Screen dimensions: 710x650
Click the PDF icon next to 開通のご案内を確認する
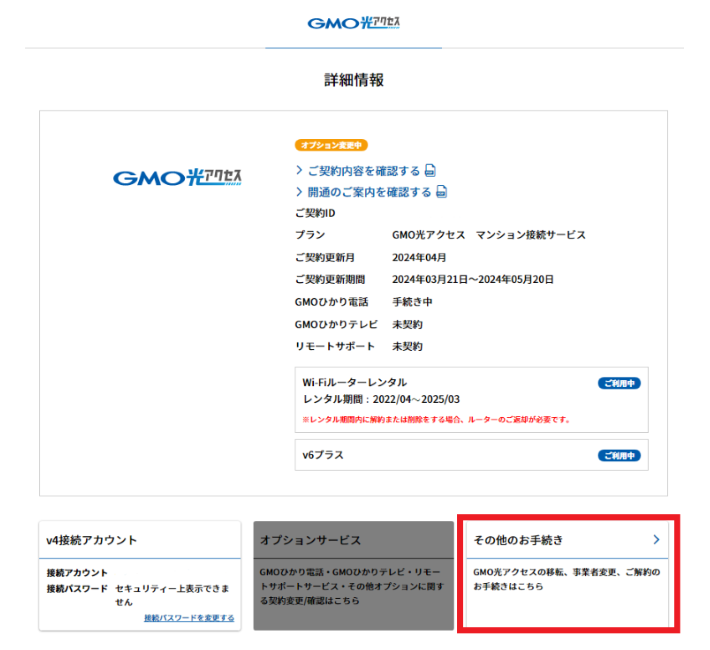point(441,192)
